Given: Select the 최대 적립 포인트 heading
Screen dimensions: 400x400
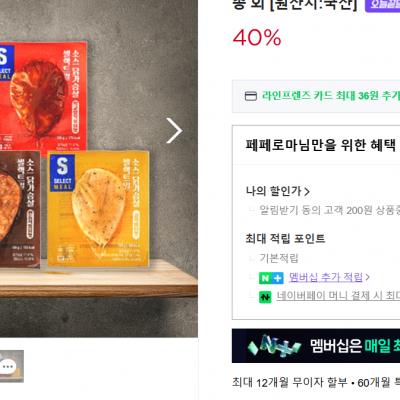Looking at the screenshot, I should coord(285,238).
